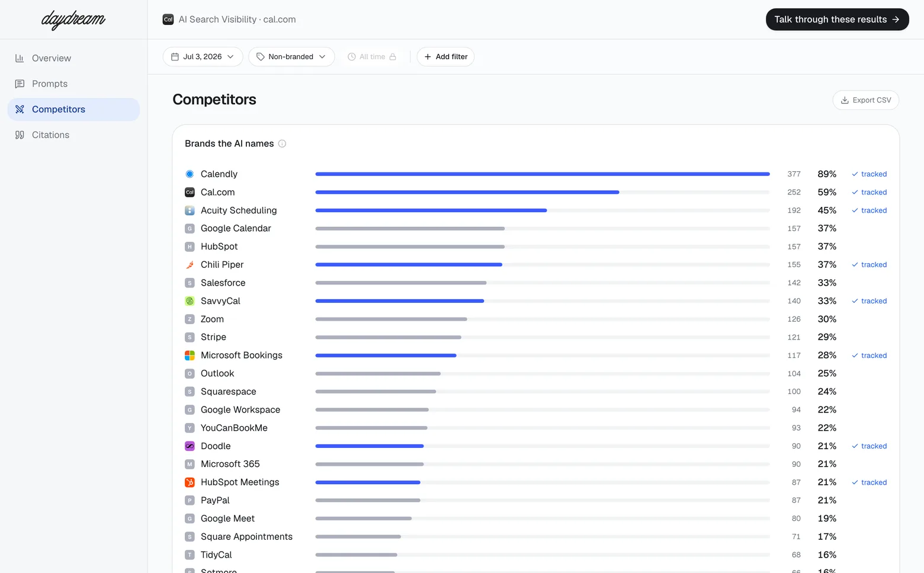Image resolution: width=924 pixels, height=573 pixels.
Task: Click the Google Meet brand name
Action: [x=227, y=518]
